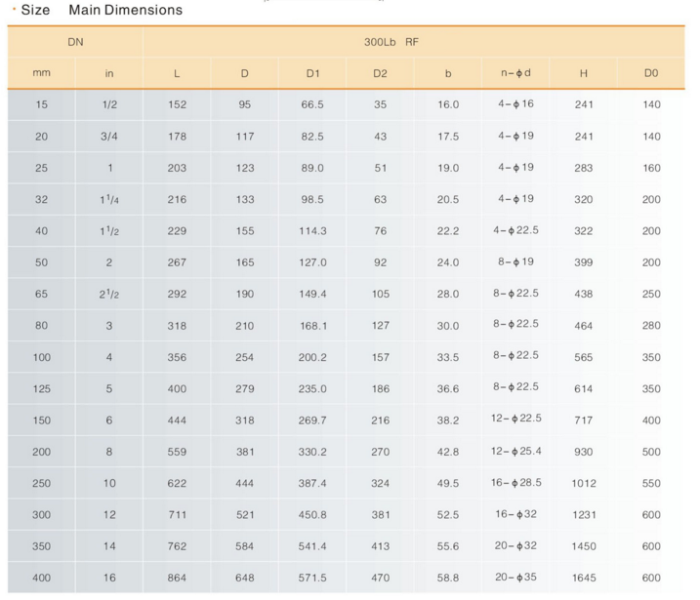Select the DN header cell

(x=75, y=42)
